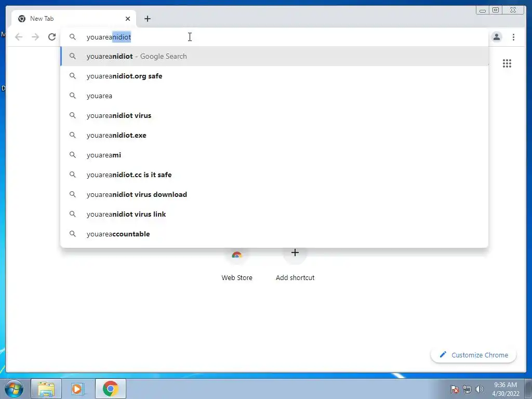532x399 pixels.
Task: Choose suggestion youareanidiot - Google Search
Action: tap(274, 56)
